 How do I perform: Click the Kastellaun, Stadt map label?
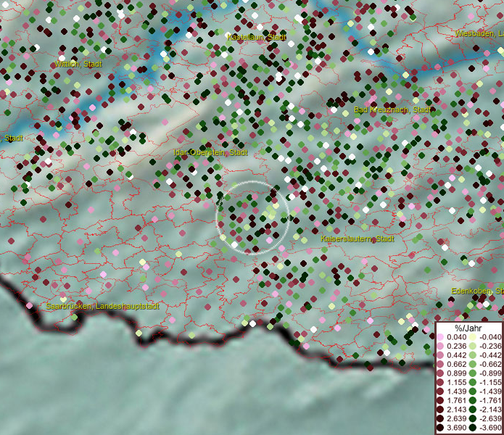pyautogui.click(x=257, y=37)
